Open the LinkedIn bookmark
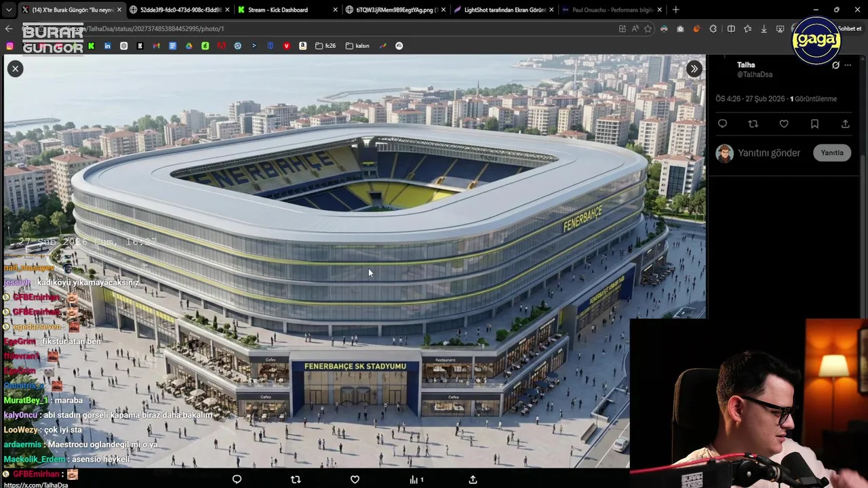The height and width of the screenshot is (488, 868). (107, 46)
